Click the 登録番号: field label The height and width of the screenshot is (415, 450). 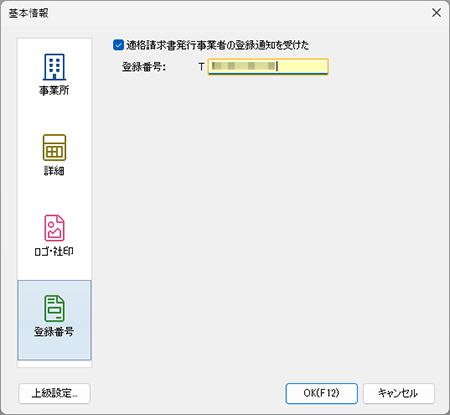144,67
